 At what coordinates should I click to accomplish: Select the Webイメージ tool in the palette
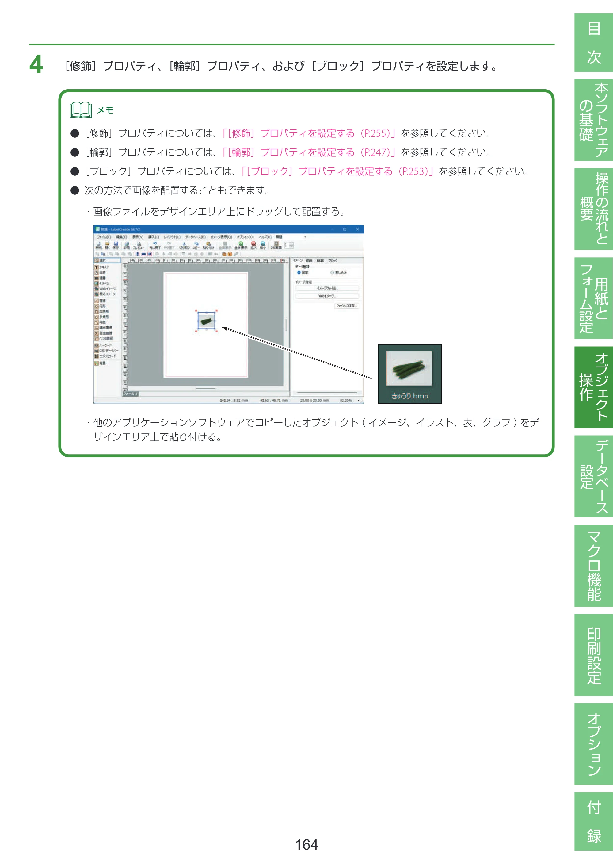(x=105, y=288)
